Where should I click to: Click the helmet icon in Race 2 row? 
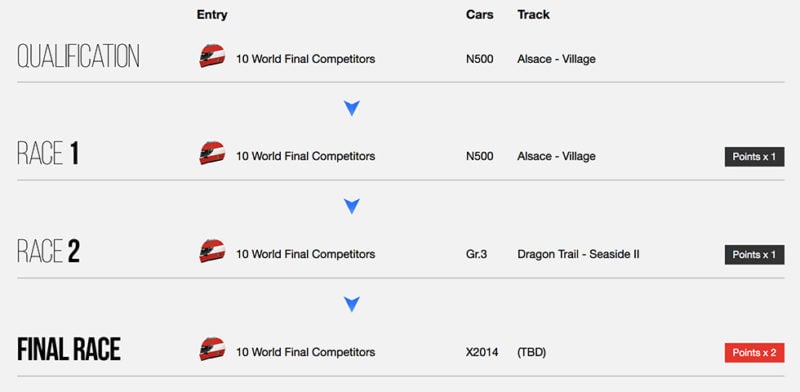[x=212, y=251]
